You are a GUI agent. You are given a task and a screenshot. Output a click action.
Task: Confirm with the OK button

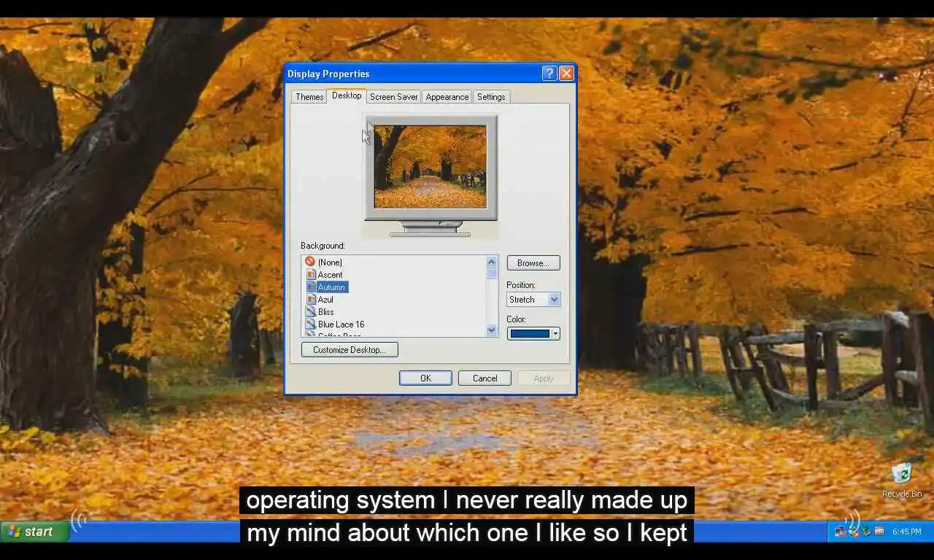(425, 378)
